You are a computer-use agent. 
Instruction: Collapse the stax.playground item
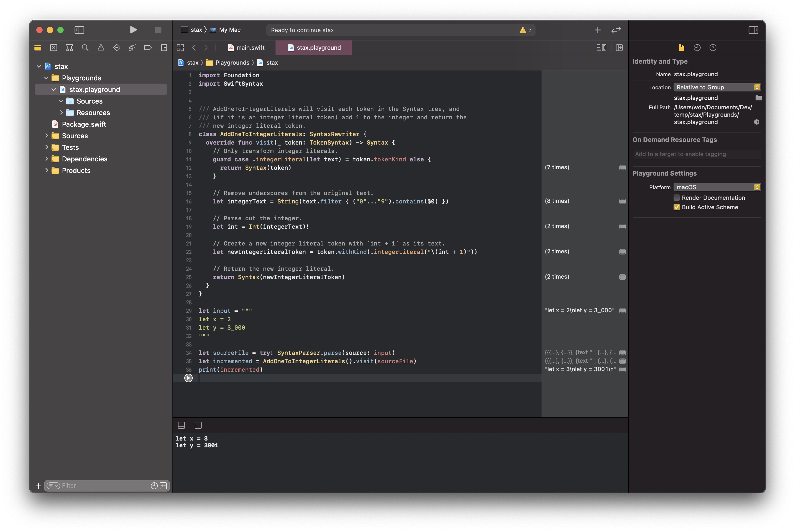[x=54, y=90]
